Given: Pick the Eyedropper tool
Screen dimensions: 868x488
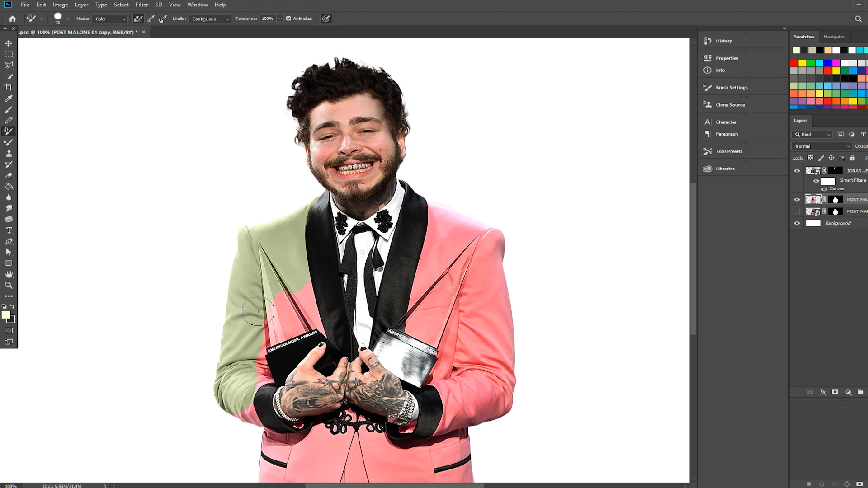Looking at the screenshot, I should (8, 98).
